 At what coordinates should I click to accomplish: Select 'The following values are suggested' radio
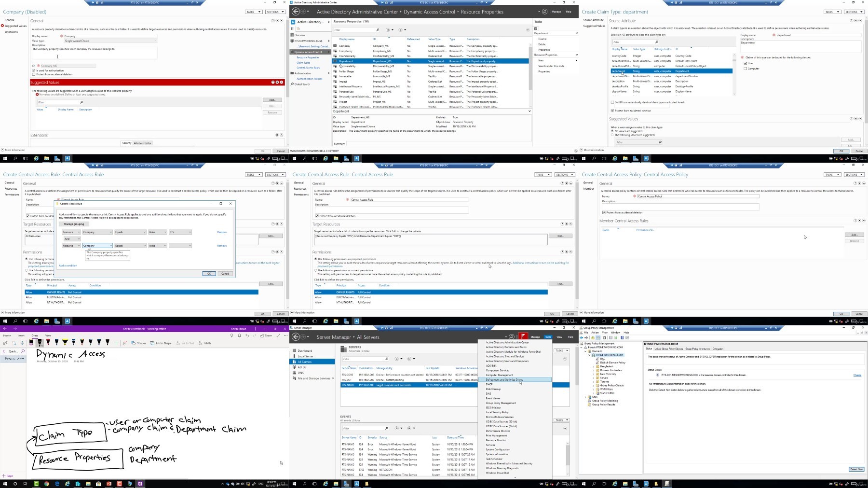coord(612,135)
